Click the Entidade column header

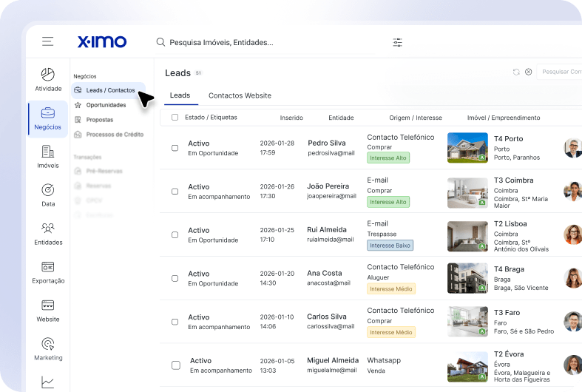341,118
